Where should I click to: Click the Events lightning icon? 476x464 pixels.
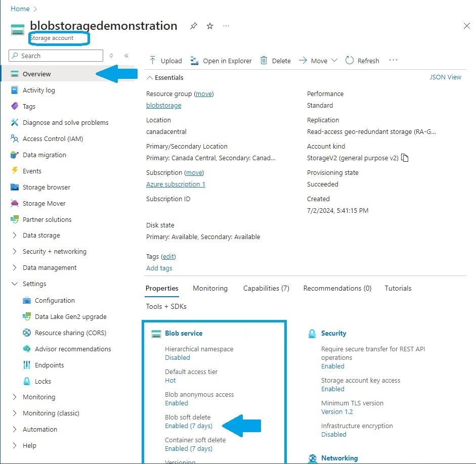(x=14, y=171)
